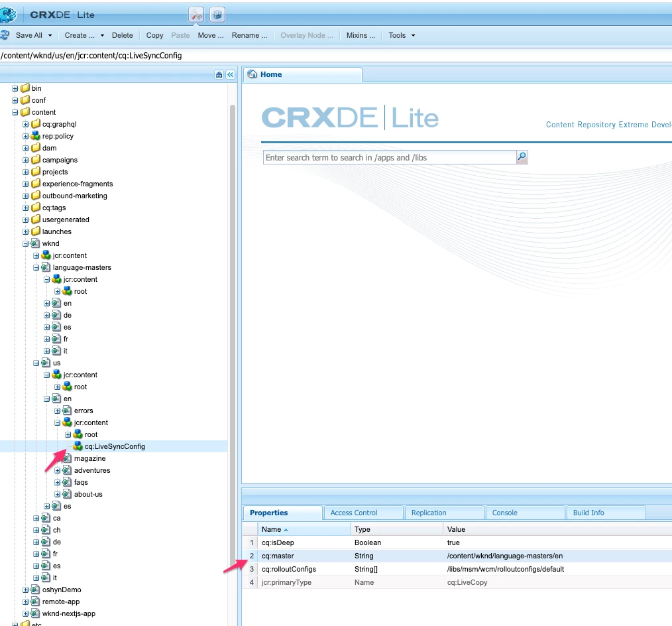The width and height of the screenshot is (672, 626).
Task: Open the Package Manager icon in header
Action: [217, 15]
